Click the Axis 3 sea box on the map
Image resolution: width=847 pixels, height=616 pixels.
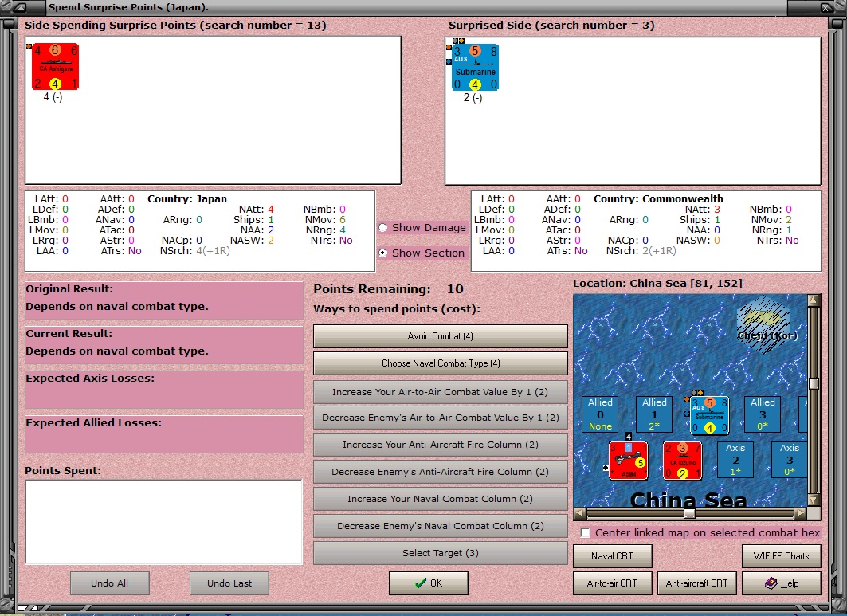tap(789, 460)
